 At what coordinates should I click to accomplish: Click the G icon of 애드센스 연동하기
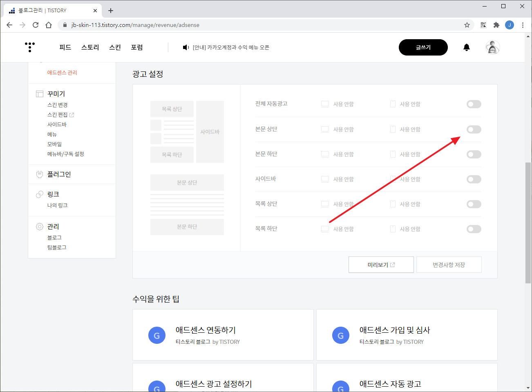coord(157,335)
